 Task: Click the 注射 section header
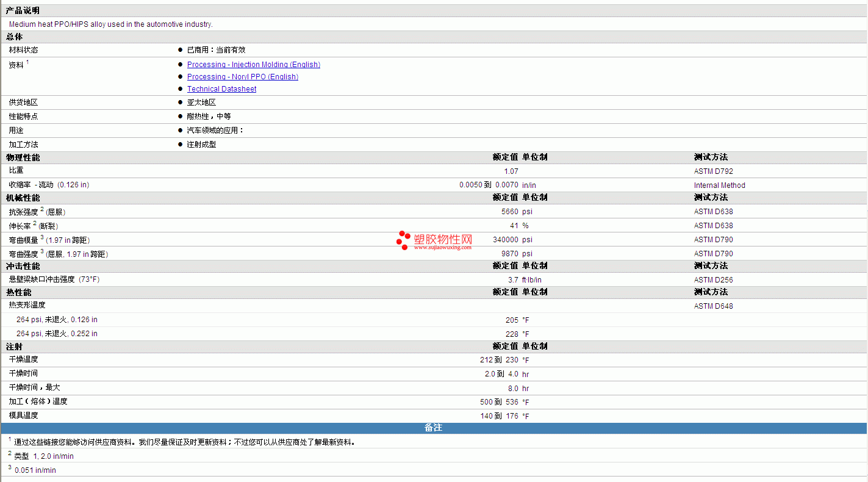tap(14, 347)
